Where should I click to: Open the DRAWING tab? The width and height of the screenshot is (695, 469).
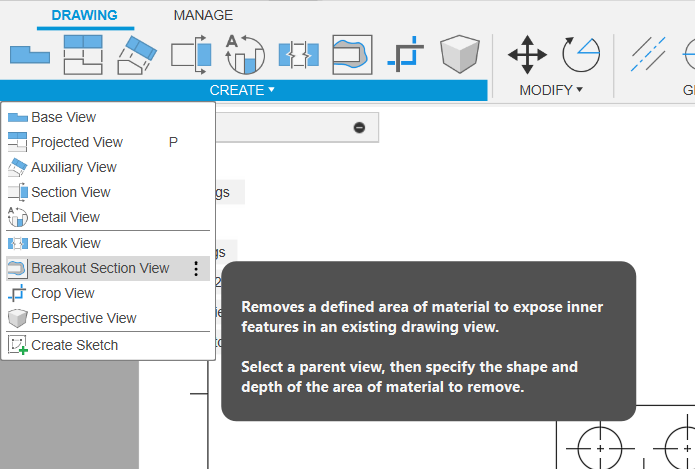pyautogui.click(x=84, y=15)
